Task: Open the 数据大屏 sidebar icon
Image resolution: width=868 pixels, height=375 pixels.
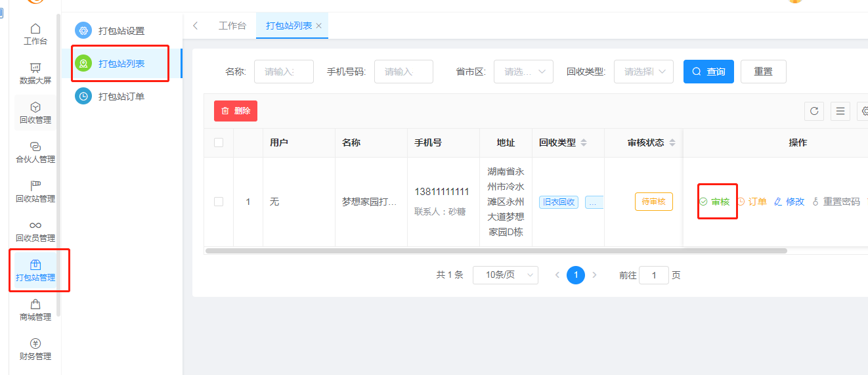Action: click(35, 68)
